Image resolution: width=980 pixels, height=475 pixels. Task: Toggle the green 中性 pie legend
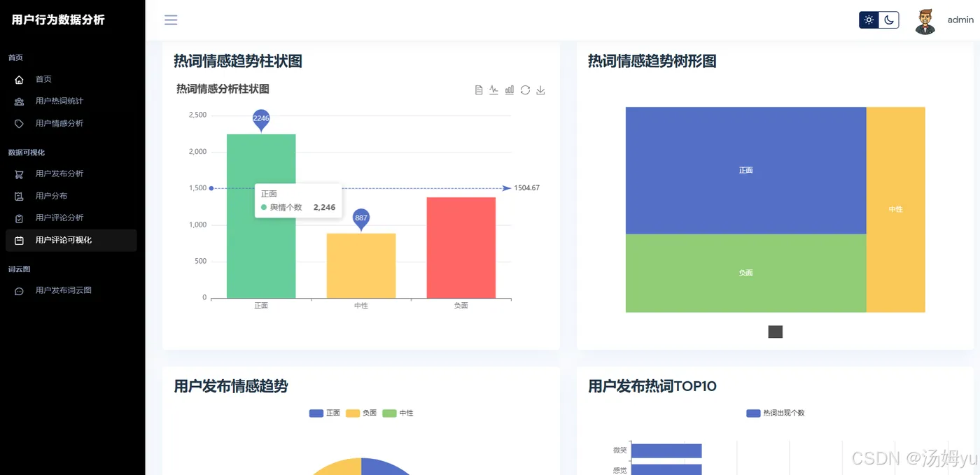398,413
